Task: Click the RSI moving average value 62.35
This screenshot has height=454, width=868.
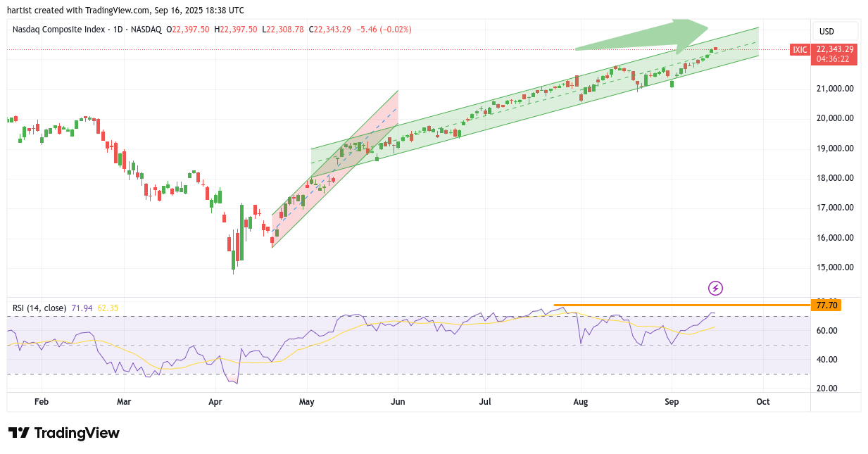Action: (108, 308)
